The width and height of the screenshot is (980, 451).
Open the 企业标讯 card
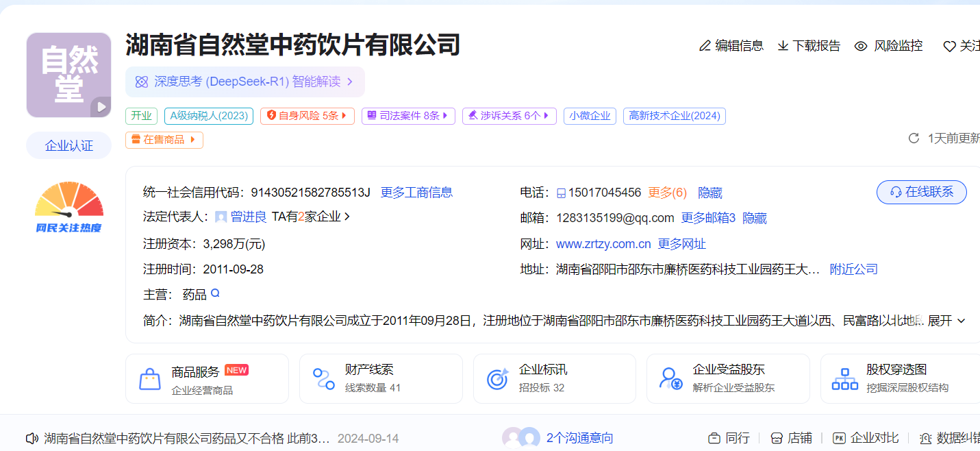point(555,378)
